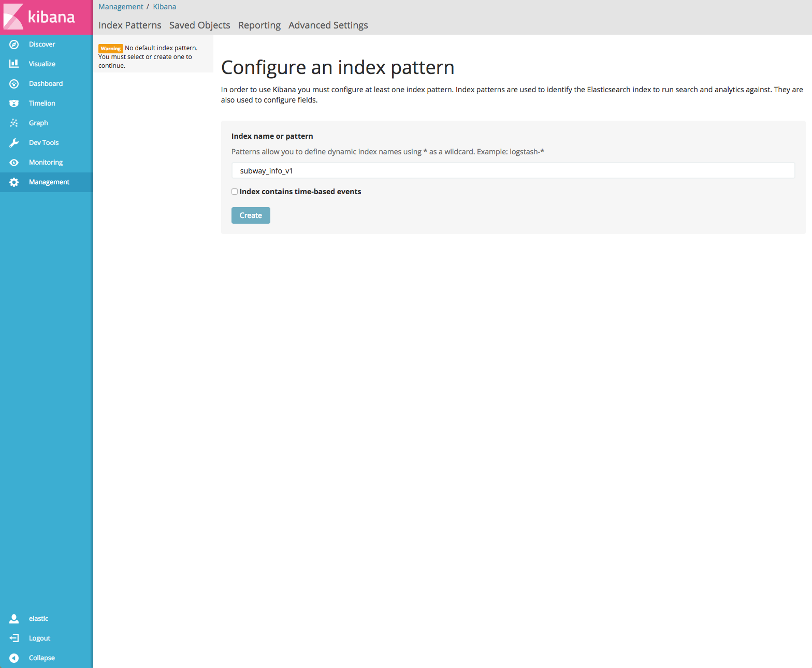This screenshot has width=812, height=668.
Task: Open Discover via the compass icon
Action: point(14,45)
